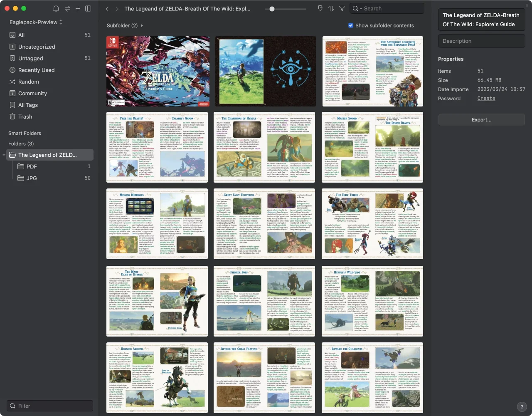Image resolution: width=532 pixels, height=416 pixels.
Task: Select The Many Faces of Hyrule thumbnail
Action: click(x=157, y=301)
